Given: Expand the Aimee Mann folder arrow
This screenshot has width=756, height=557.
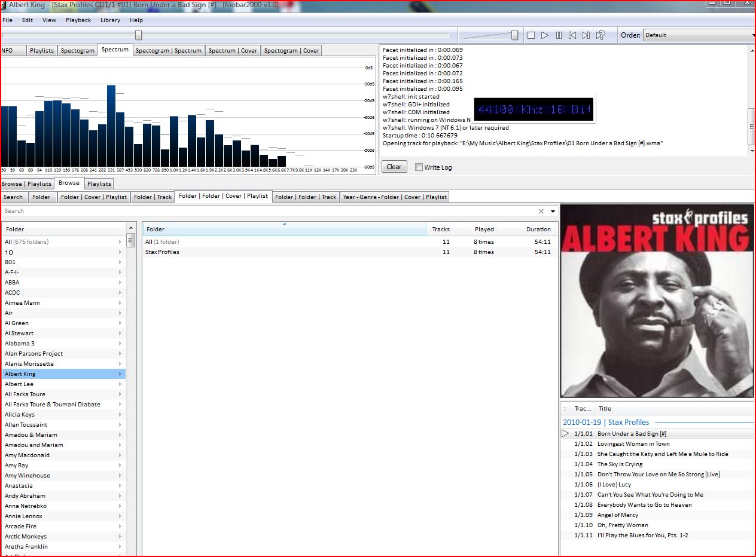Looking at the screenshot, I should [120, 303].
